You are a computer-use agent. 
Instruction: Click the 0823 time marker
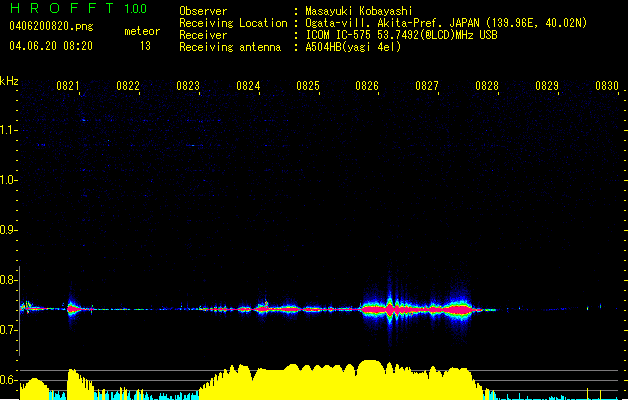tap(188, 86)
